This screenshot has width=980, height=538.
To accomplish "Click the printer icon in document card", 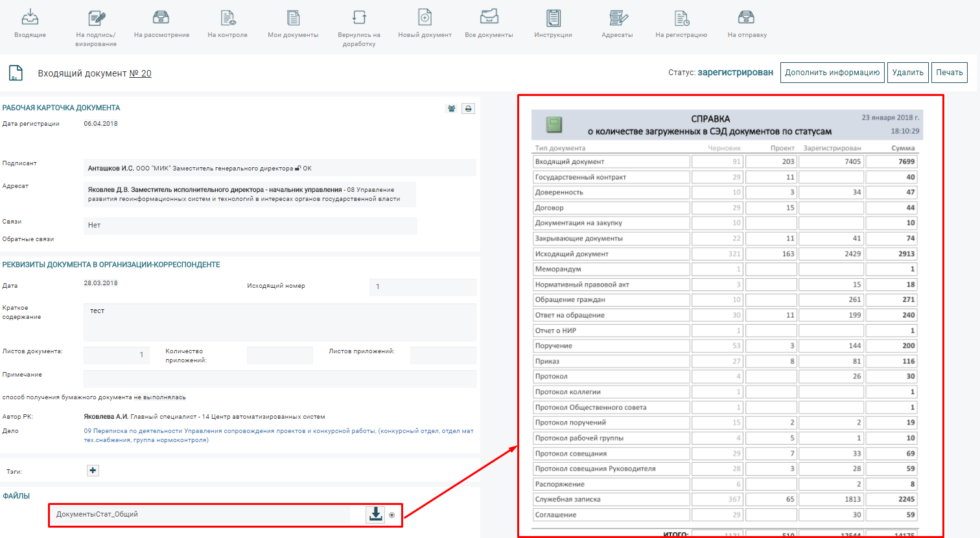I will (468, 109).
